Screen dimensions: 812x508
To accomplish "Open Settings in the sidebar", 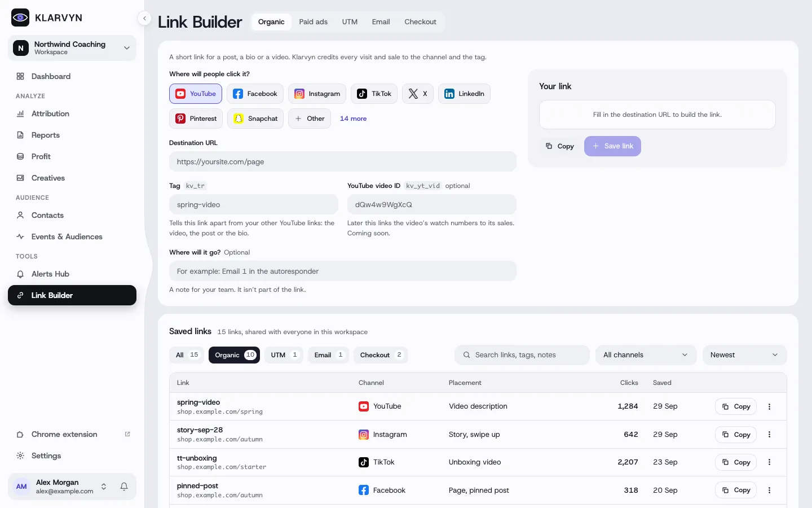I will [72, 456].
